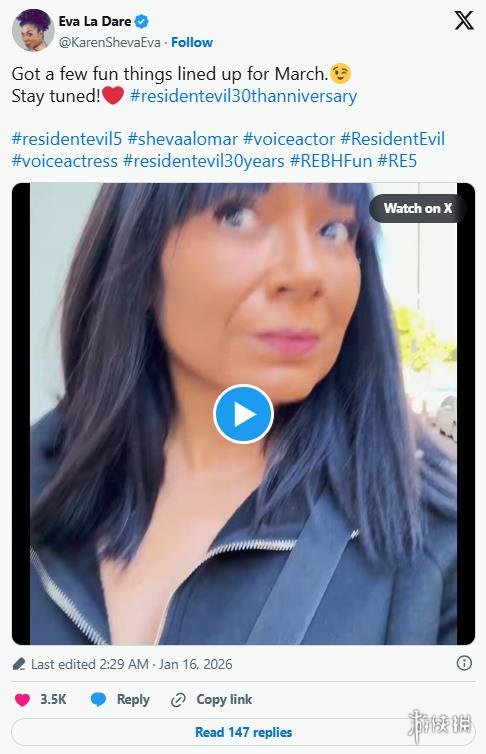Open the #voiceactor hashtag
The width and height of the screenshot is (486, 754).
pyautogui.click(x=289, y=139)
